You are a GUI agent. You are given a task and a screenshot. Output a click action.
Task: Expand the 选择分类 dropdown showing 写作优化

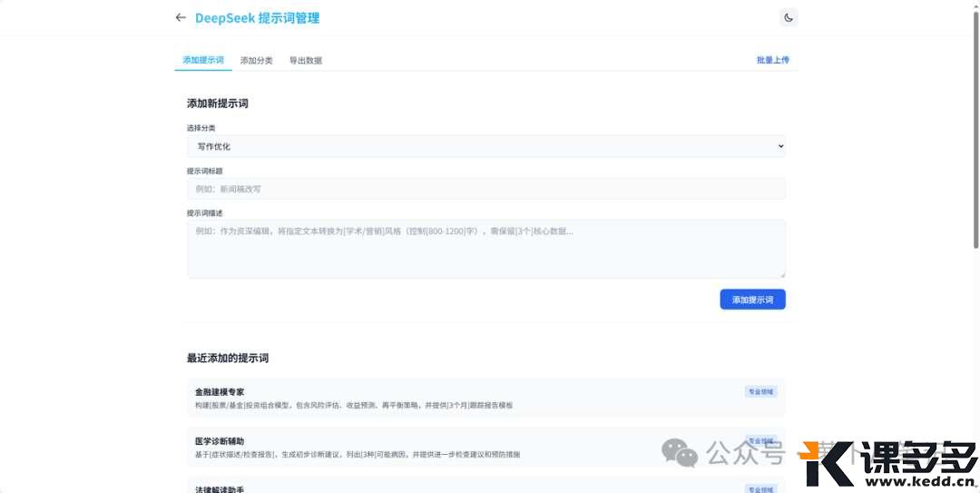coord(486,146)
